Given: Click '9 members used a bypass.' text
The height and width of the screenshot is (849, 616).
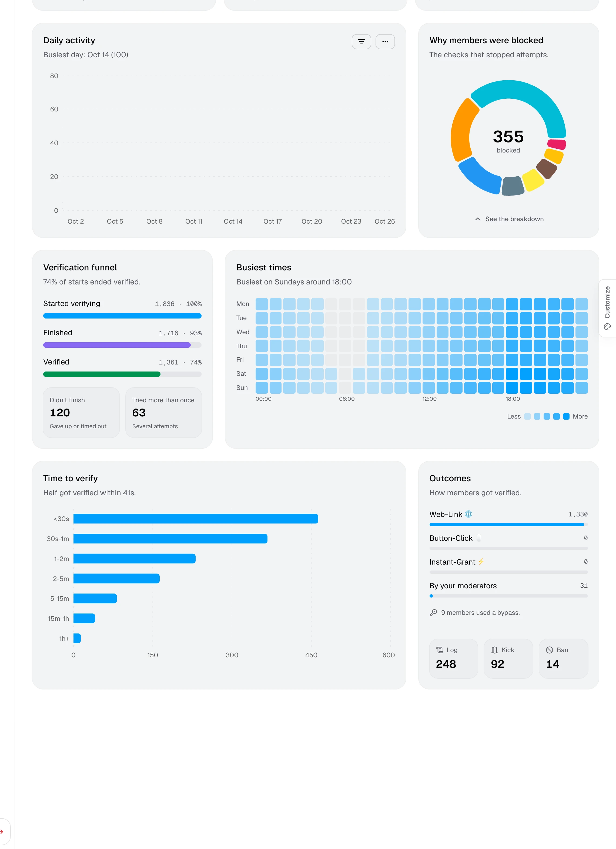Looking at the screenshot, I should coord(480,612).
